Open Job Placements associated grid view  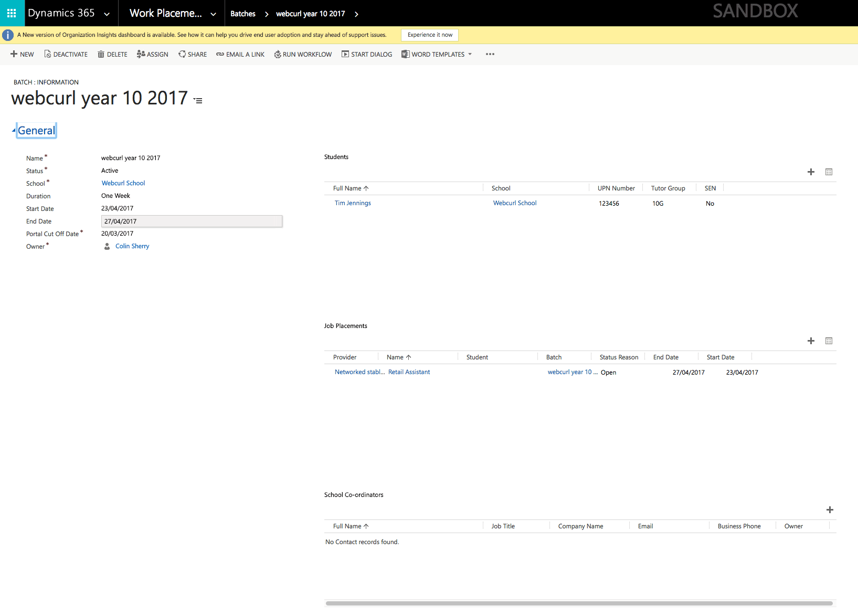click(x=829, y=341)
